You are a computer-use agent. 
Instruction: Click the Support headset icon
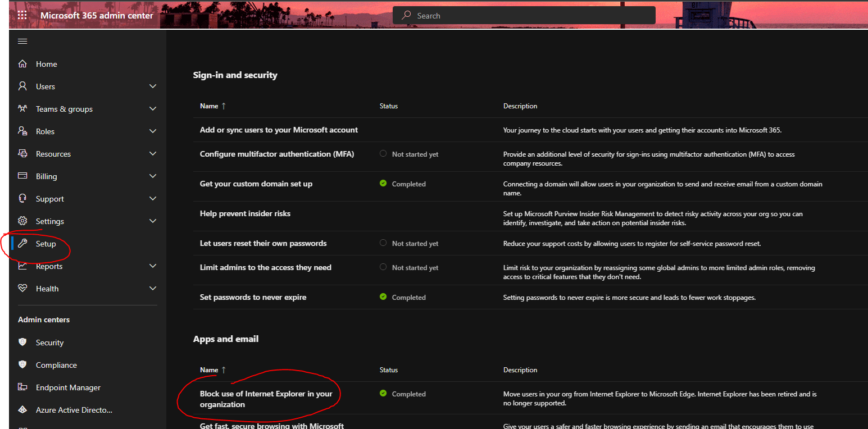pyautogui.click(x=22, y=199)
